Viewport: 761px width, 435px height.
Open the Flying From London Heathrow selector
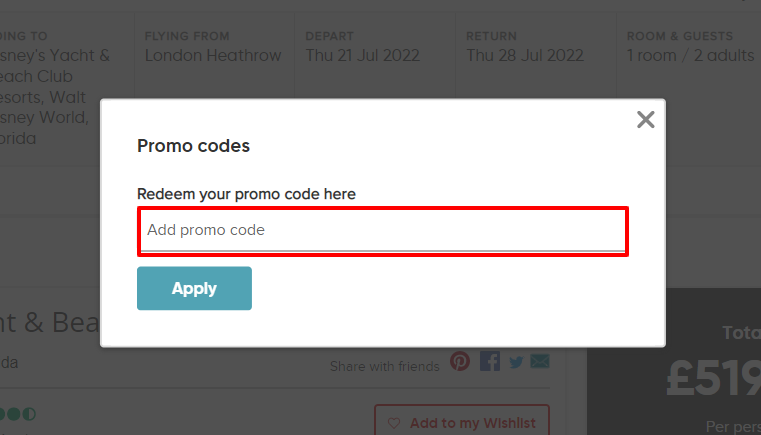pos(213,56)
